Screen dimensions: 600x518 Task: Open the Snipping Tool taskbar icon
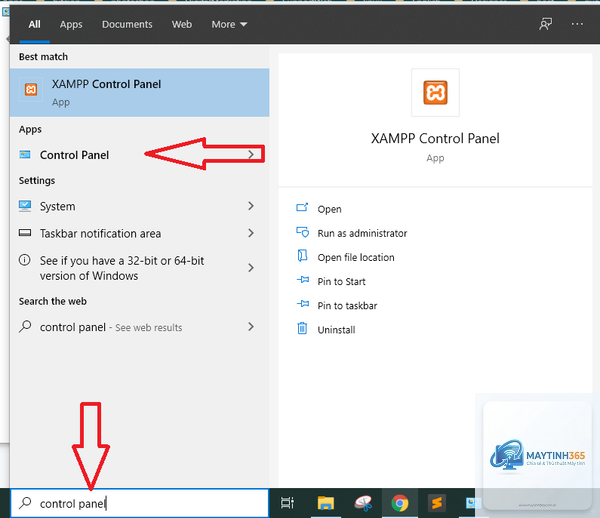pos(363,503)
